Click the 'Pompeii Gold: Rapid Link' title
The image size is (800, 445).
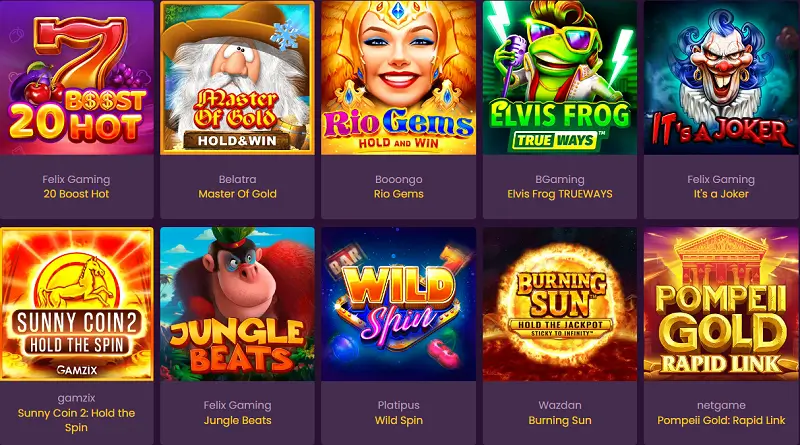click(721, 421)
